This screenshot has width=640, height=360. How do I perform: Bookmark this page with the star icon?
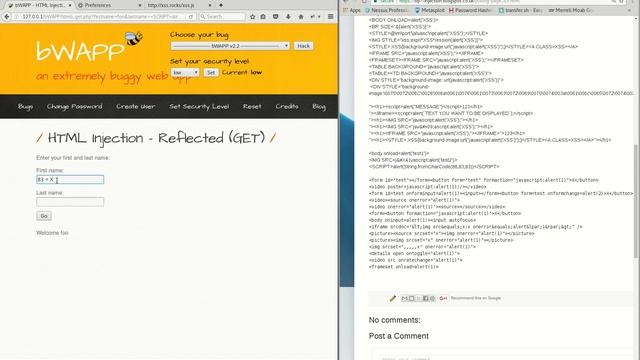pos(252,17)
